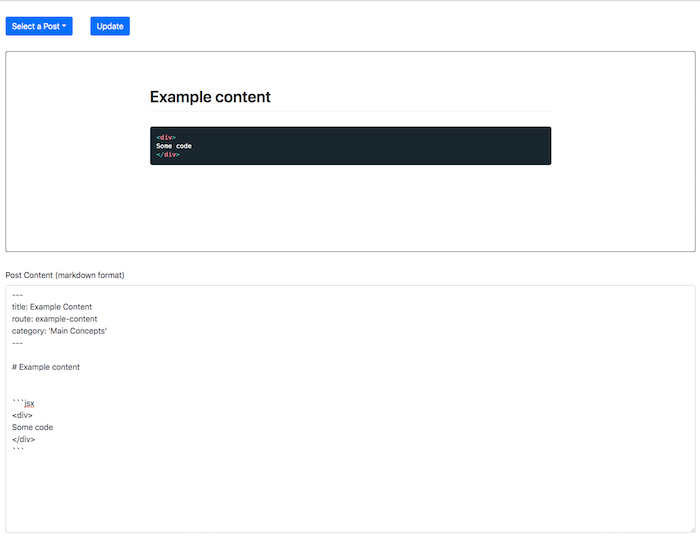
Task: Click the "category: 'Main Concepts'" line
Action: (59, 331)
